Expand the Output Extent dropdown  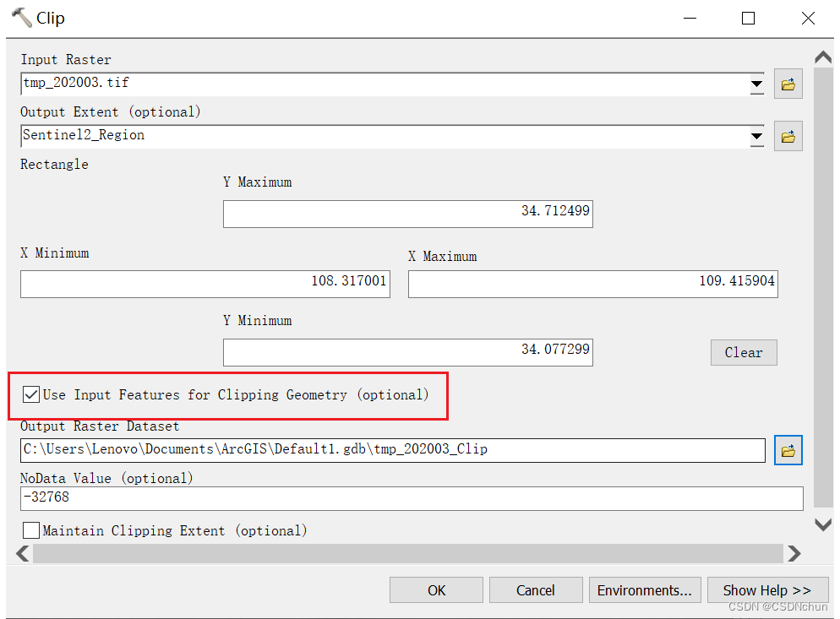tap(755, 136)
